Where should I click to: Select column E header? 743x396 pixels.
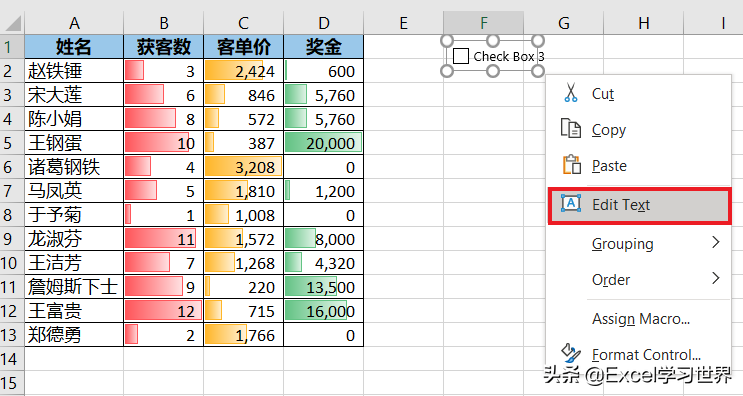click(404, 23)
